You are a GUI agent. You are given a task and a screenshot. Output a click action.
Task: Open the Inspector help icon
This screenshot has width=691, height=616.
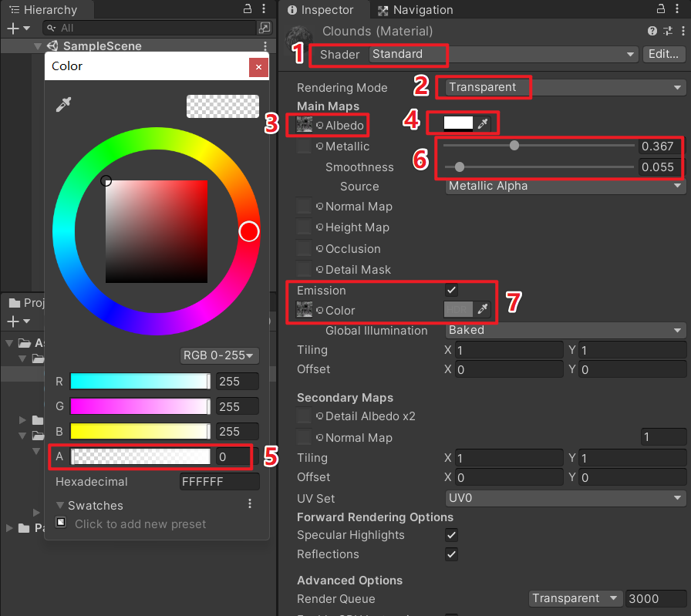(x=652, y=31)
